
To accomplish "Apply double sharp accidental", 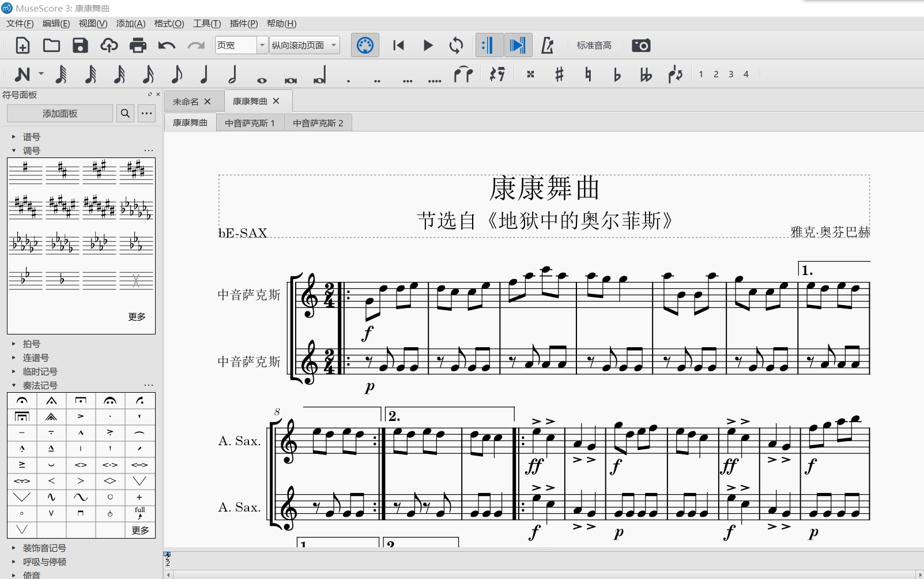I will (x=530, y=74).
